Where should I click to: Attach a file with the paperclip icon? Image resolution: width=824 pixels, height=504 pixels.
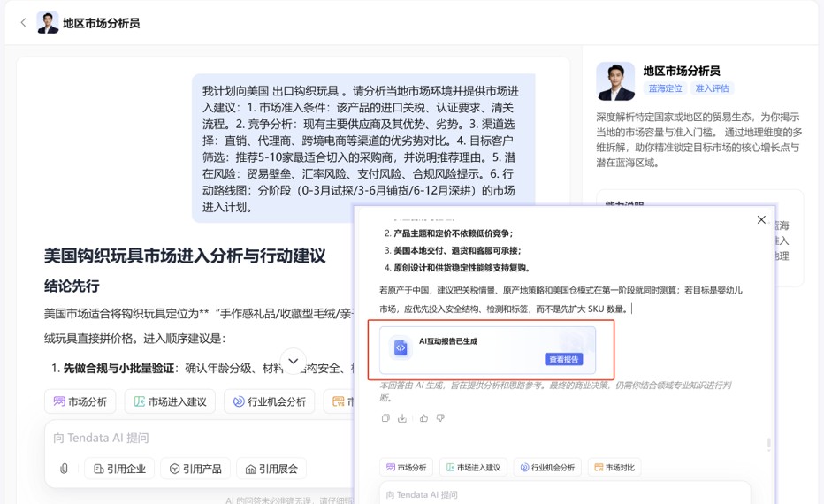pyautogui.click(x=64, y=469)
